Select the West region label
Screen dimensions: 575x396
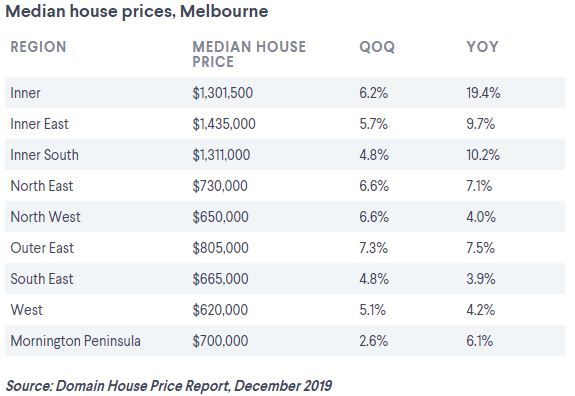[26, 310]
